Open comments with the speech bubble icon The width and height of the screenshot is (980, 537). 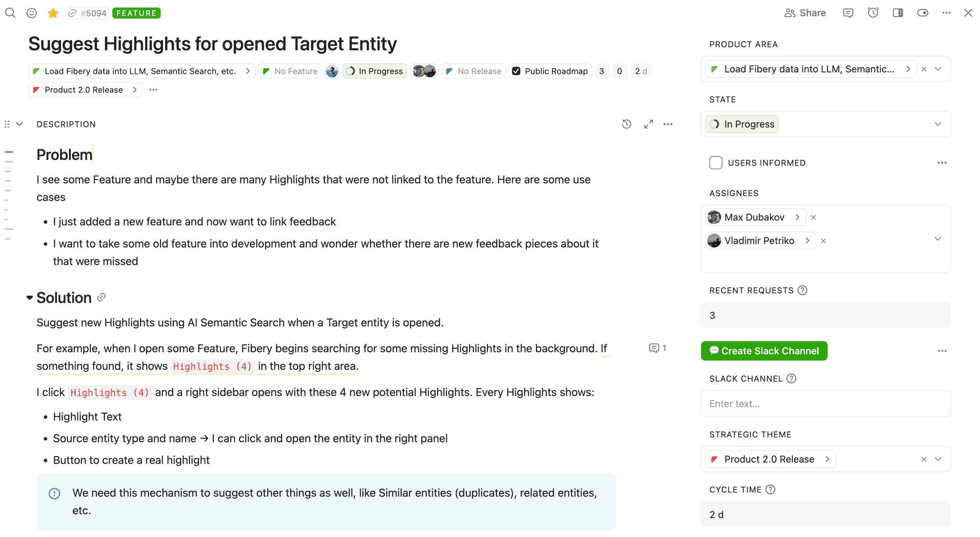[x=848, y=13]
